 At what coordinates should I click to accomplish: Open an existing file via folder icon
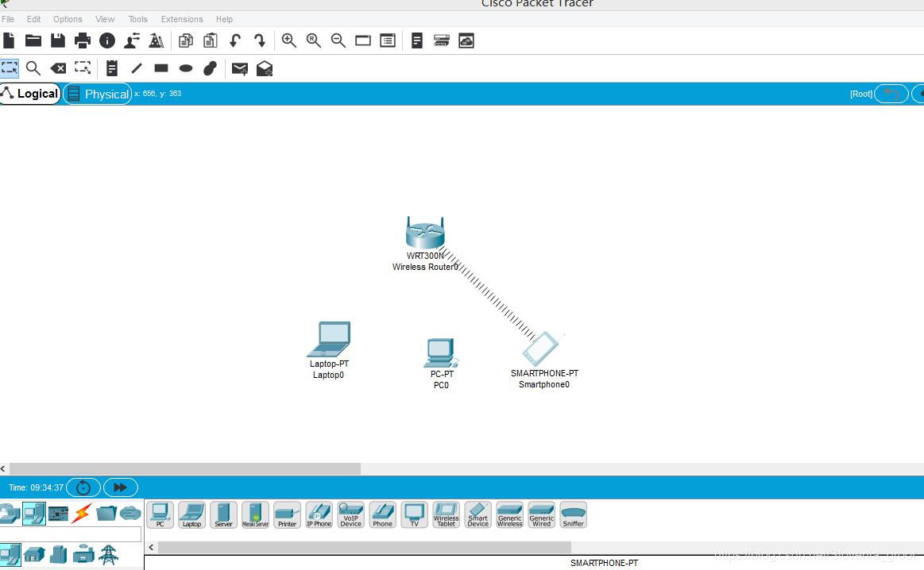[x=33, y=40]
